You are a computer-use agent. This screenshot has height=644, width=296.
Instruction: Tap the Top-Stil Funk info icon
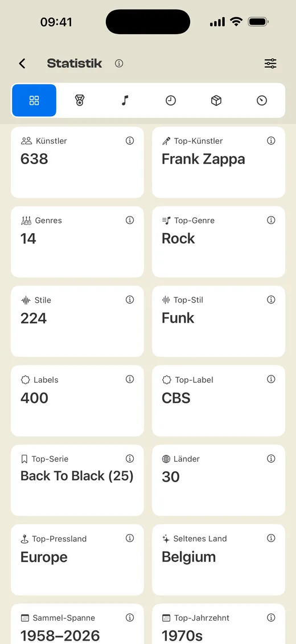271,300
